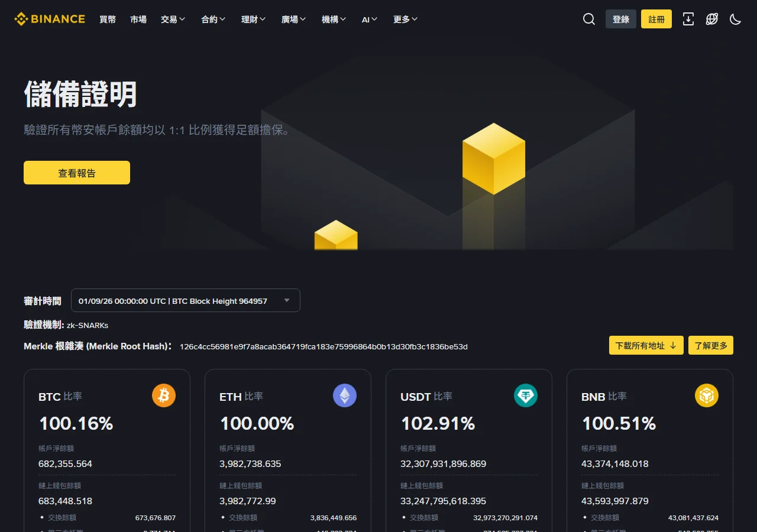
Task: Expand the 合約 dropdown menu
Action: click(x=213, y=19)
